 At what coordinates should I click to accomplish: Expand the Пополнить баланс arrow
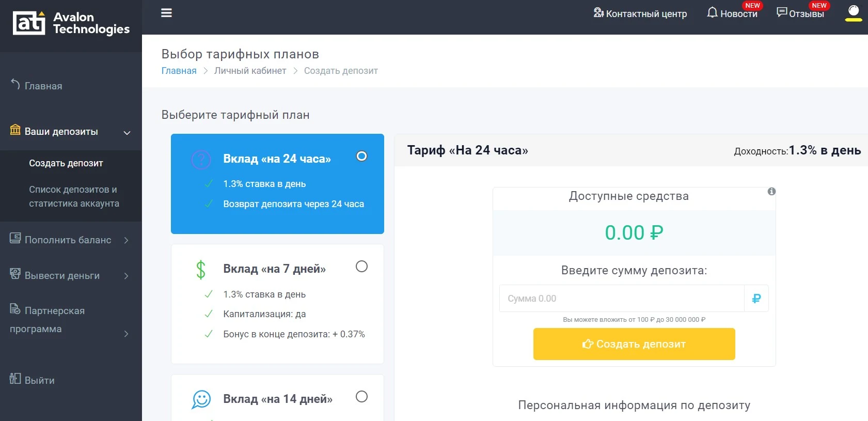coord(127,240)
